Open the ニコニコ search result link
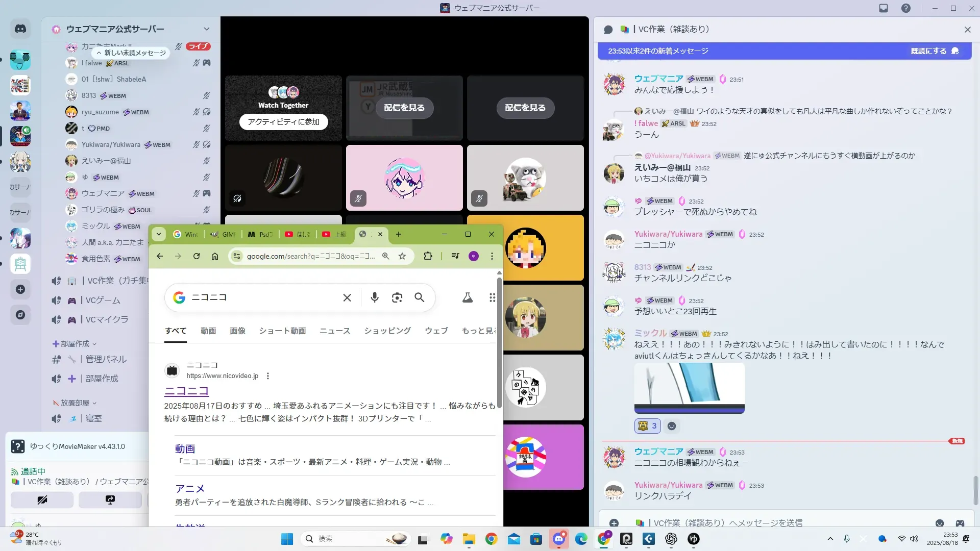Viewport: 980px width, 551px height. tap(186, 391)
